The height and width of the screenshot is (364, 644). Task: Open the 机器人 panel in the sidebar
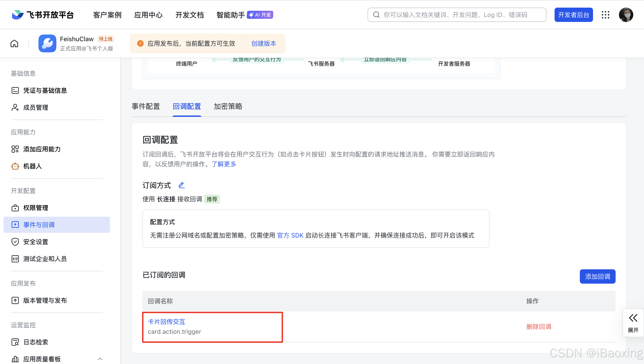(x=32, y=166)
